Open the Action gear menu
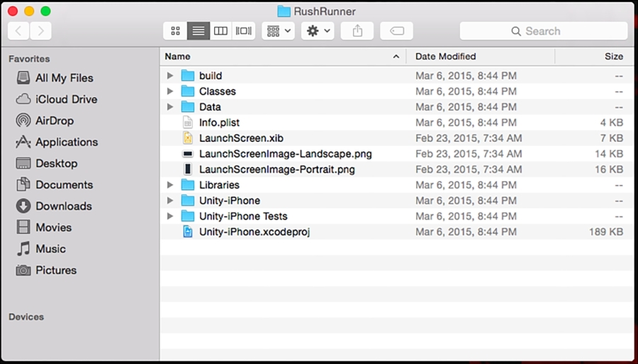Screen dimensions: 638x364 click(318, 31)
